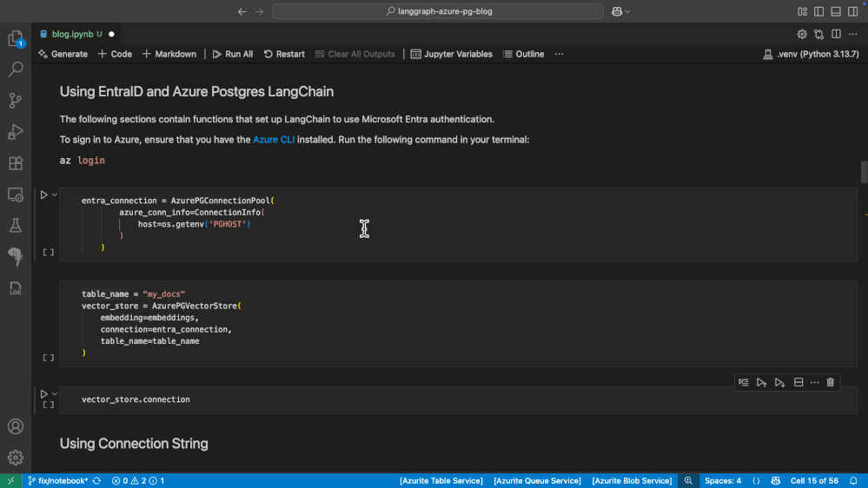
Task: Restart the notebook kernel
Action: 284,54
